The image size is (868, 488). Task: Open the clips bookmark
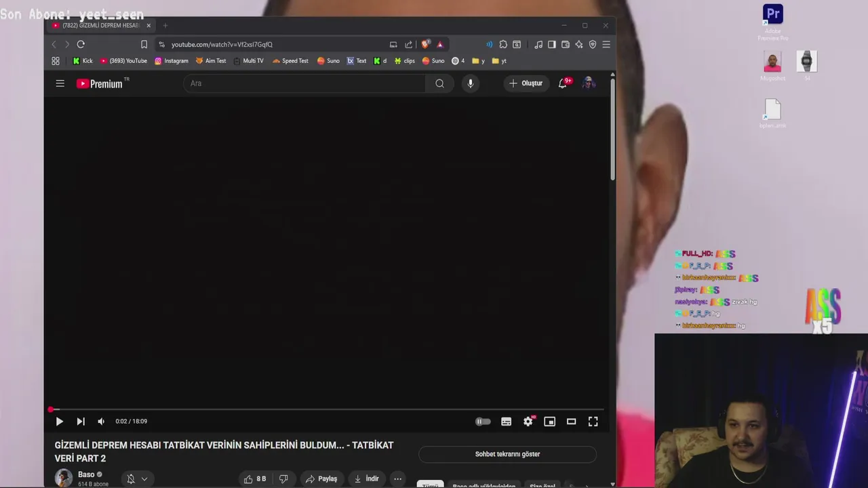click(x=404, y=61)
